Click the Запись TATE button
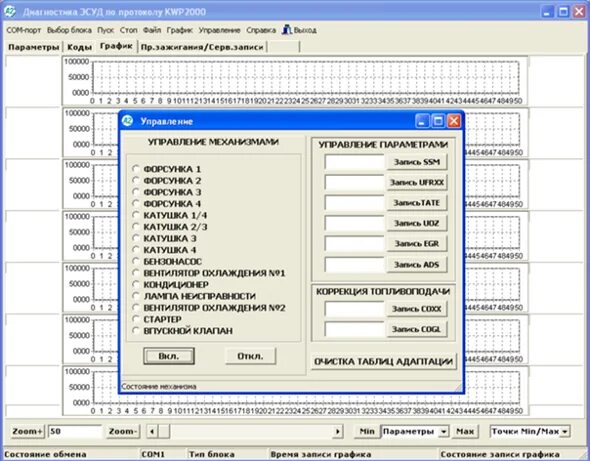Image resolution: width=590 pixels, height=461 pixels. coord(417,202)
